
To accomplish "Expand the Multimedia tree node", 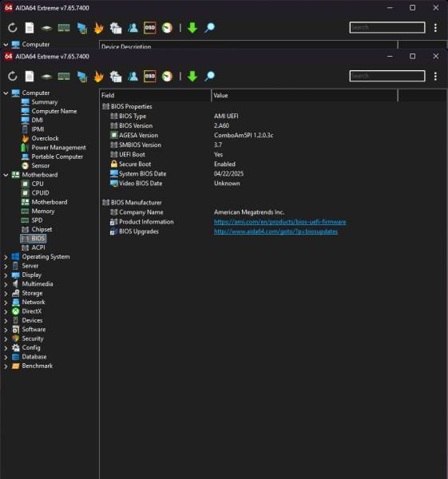I will point(6,284).
